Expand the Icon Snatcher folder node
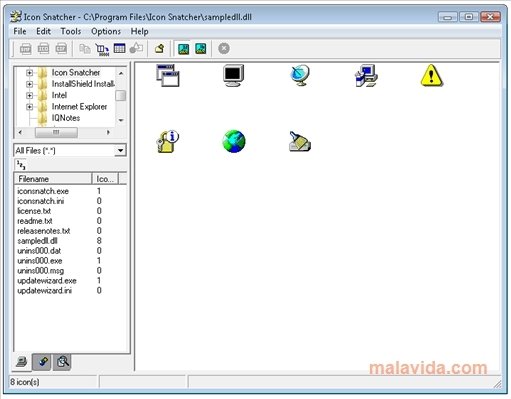The image size is (511, 399). pos(29,73)
